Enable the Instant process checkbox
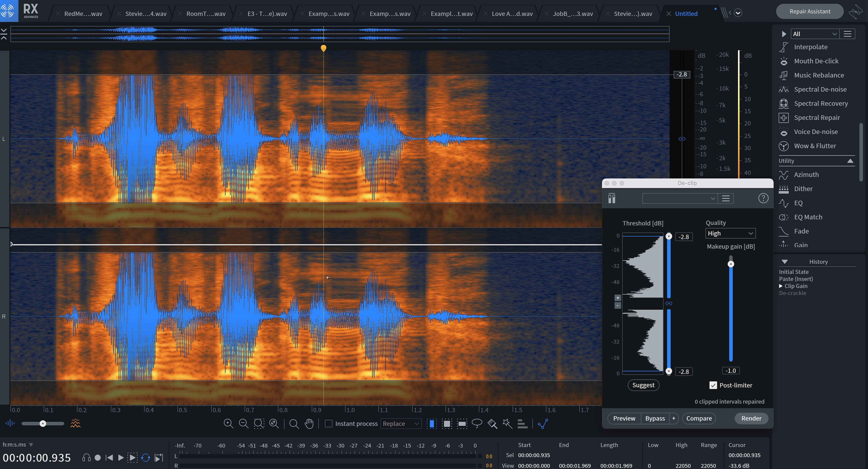This screenshot has height=469, width=868. coord(329,424)
